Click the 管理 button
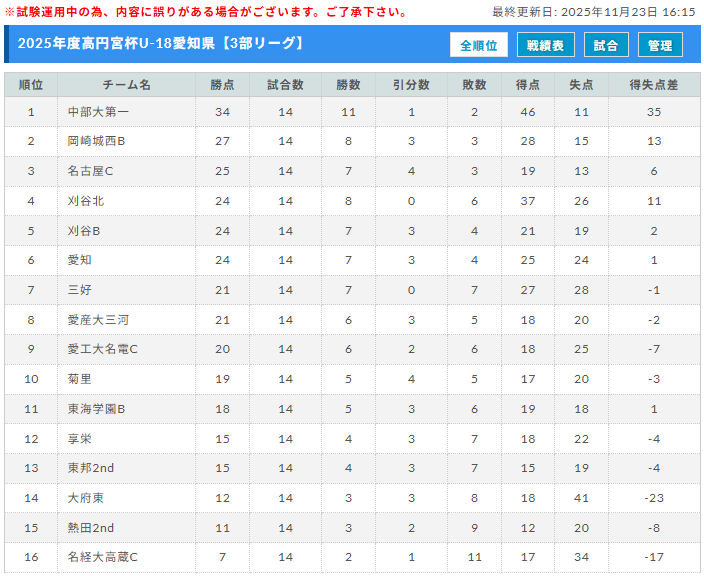This screenshot has height=576, width=704. click(x=660, y=45)
